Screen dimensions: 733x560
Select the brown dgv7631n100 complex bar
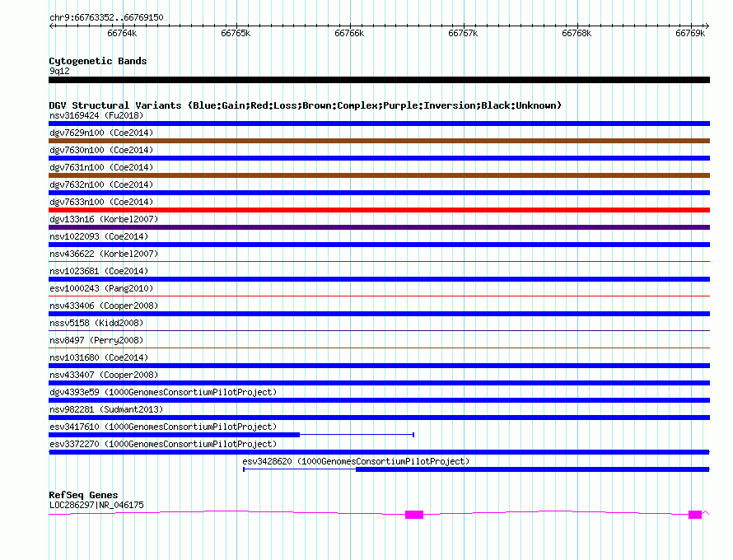point(379,175)
